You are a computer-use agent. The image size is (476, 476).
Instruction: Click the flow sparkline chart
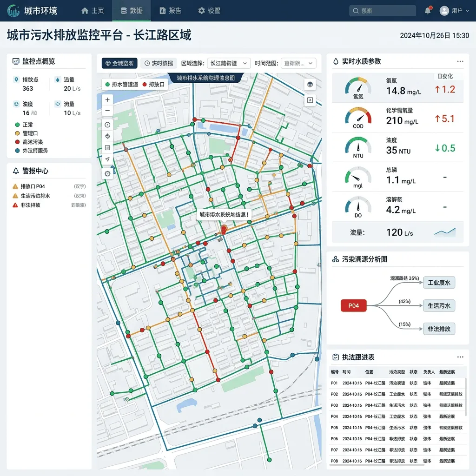tap(445, 232)
